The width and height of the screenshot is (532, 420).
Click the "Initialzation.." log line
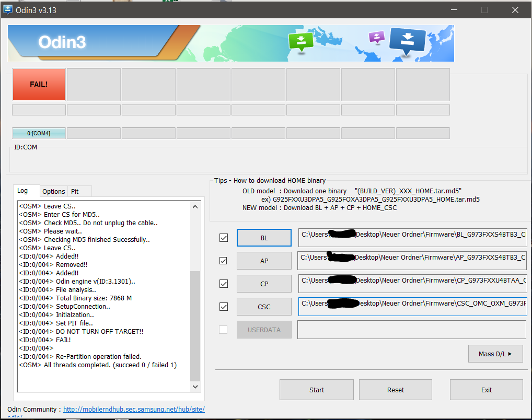click(56, 315)
